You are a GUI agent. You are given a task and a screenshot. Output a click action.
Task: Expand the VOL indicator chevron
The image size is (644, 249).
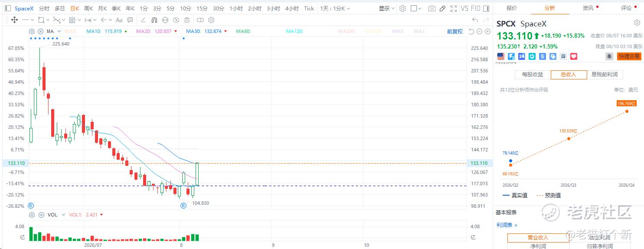click(x=63, y=215)
